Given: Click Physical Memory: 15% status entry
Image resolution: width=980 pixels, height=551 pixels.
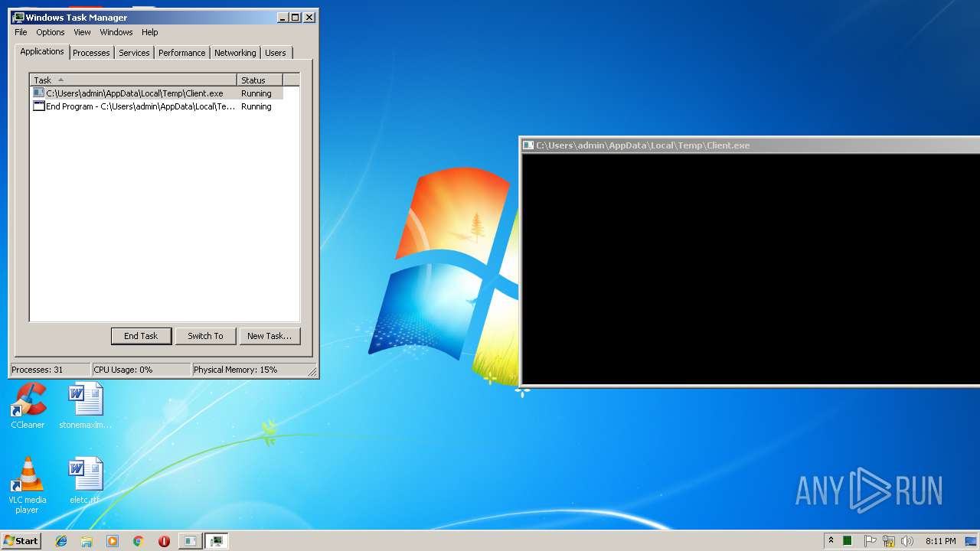Looking at the screenshot, I should (x=249, y=370).
